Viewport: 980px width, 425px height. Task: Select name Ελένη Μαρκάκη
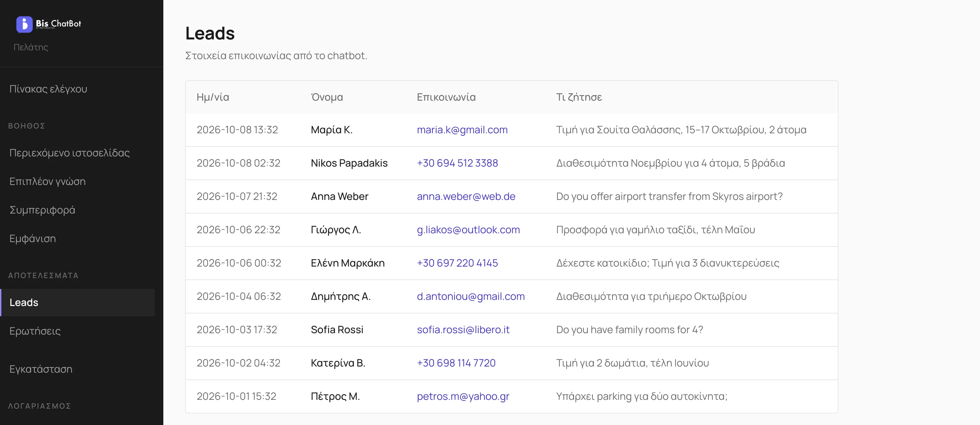(x=348, y=263)
